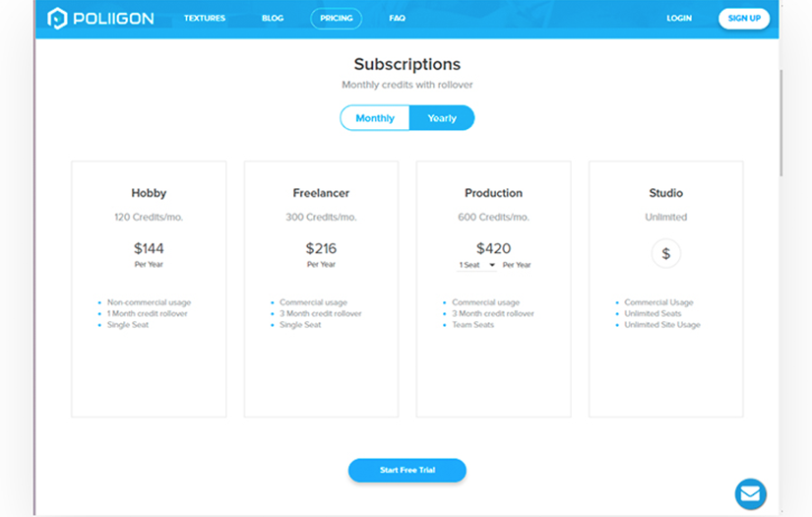Switch billing to Monthly
Viewport: 812px width, 517px height.
tap(375, 118)
